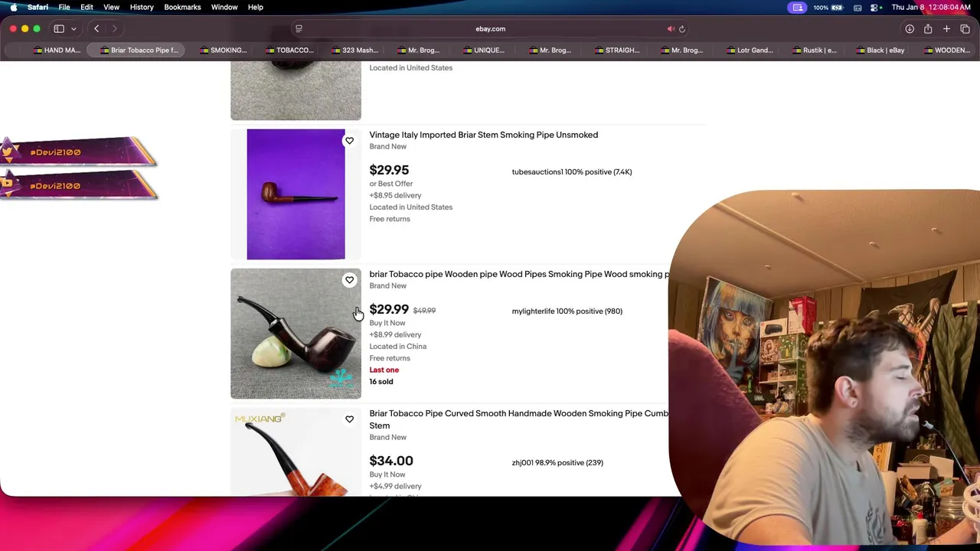Switch to the HAND MA... tab
The height and width of the screenshot is (551, 980).
[x=57, y=51]
